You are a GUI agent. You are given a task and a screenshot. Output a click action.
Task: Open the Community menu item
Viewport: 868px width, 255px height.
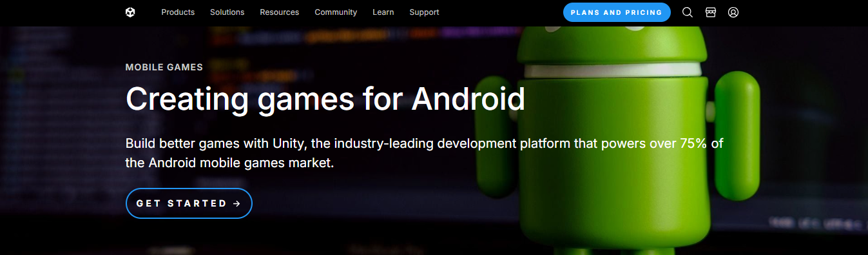(336, 12)
